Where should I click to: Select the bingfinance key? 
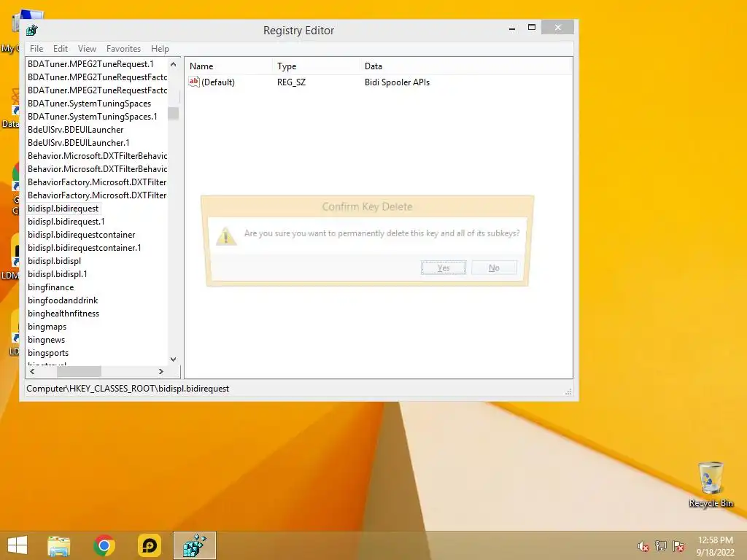50,287
